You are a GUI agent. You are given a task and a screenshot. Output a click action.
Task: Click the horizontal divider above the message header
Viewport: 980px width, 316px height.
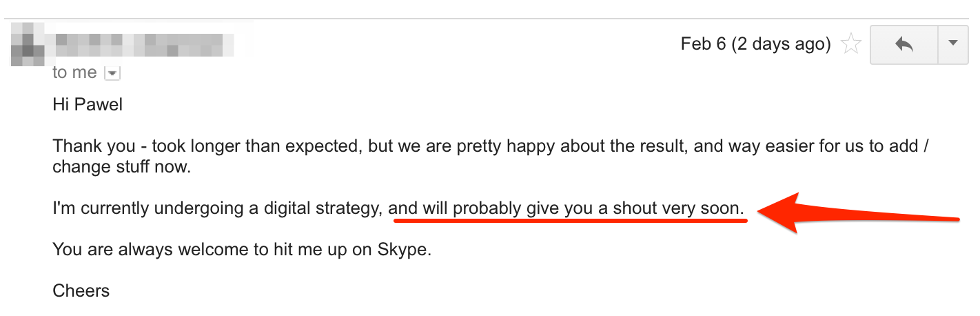(490, 18)
